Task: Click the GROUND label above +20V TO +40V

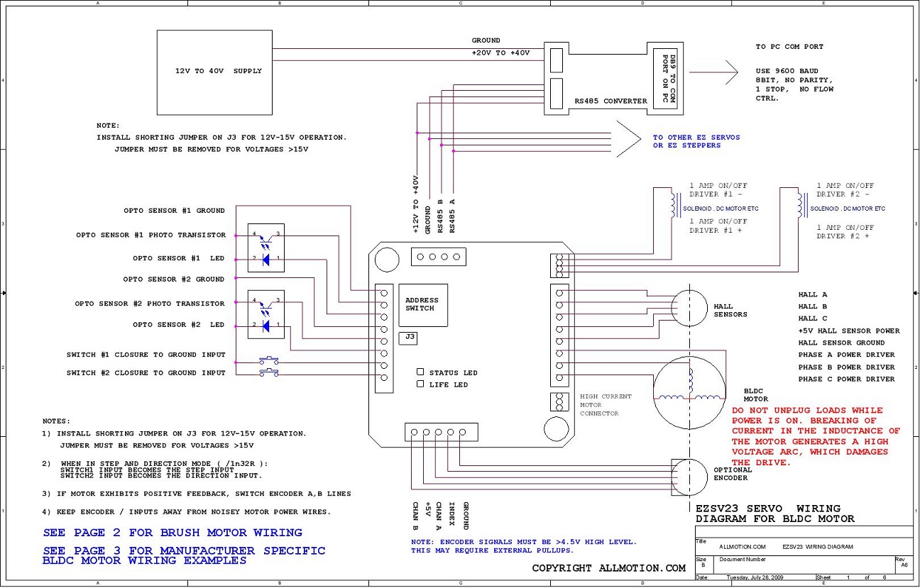Action: [486, 40]
